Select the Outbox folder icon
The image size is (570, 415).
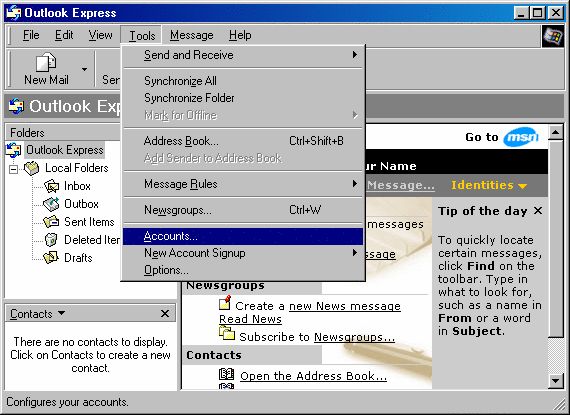[x=51, y=204]
